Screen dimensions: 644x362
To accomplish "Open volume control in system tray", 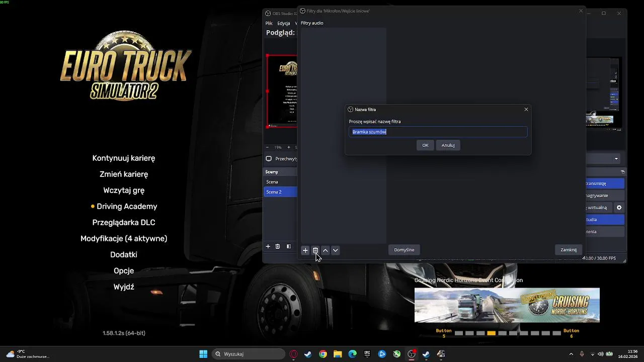I will point(600,354).
